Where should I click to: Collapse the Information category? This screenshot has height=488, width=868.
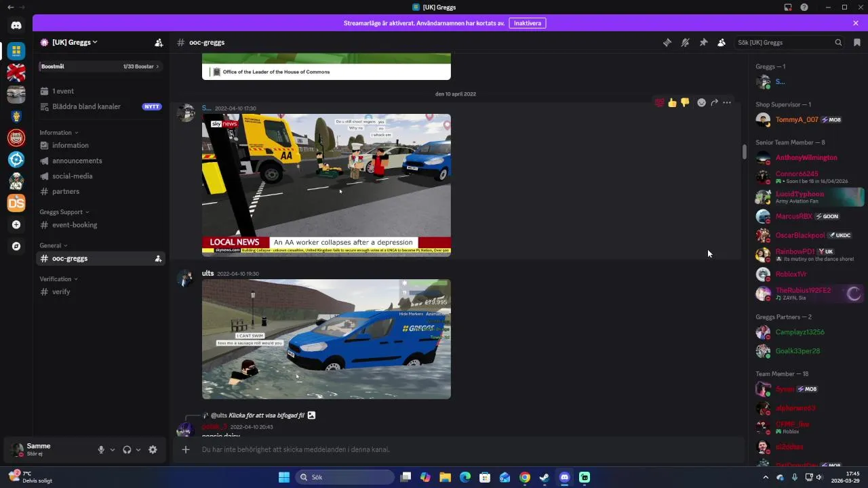tap(58, 132)
